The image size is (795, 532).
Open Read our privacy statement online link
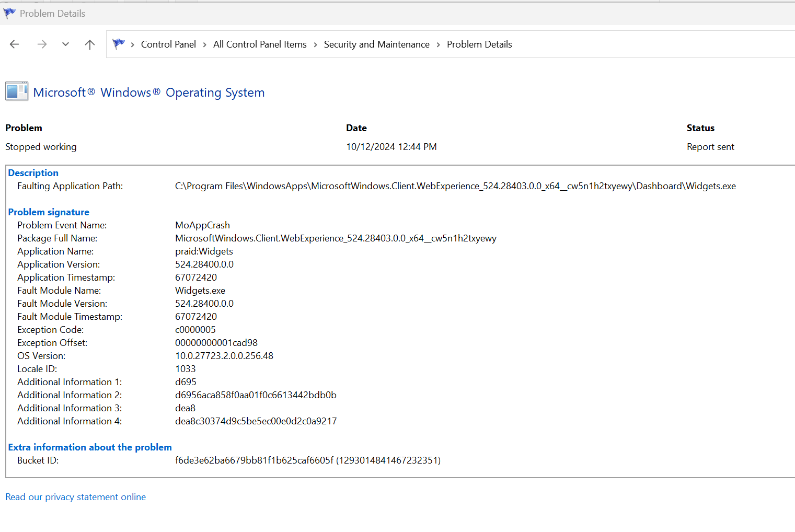pos(76,497)
